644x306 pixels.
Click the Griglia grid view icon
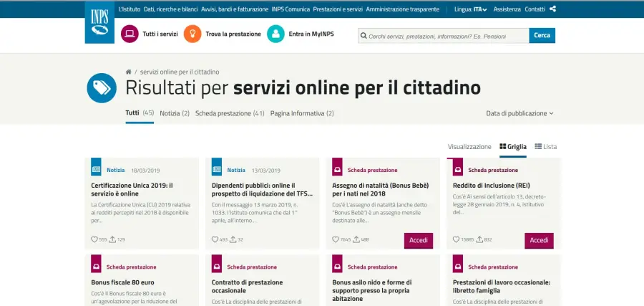coord(503,146)
